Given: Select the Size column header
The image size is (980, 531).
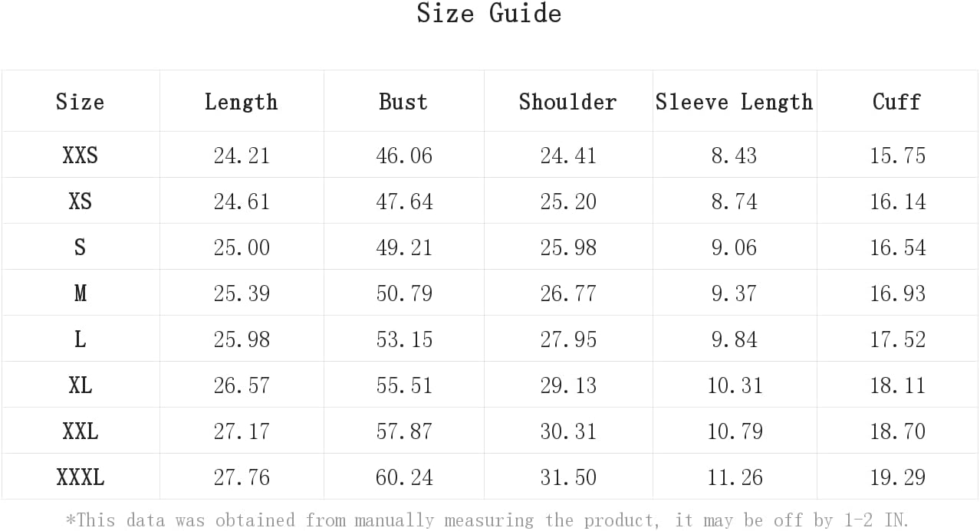Looking at the screenshot, I should tap(80, 102).
